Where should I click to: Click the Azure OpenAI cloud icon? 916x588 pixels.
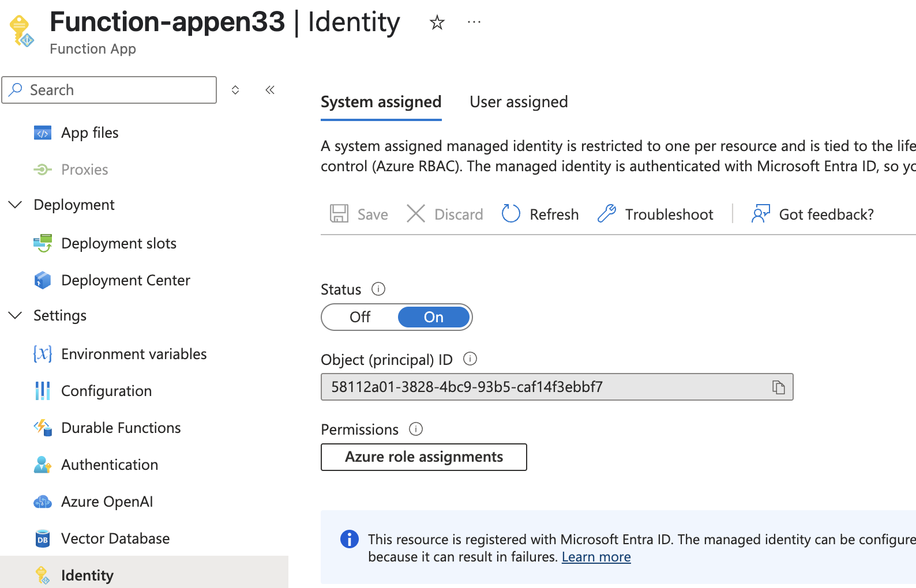click(x=43, y=502)
